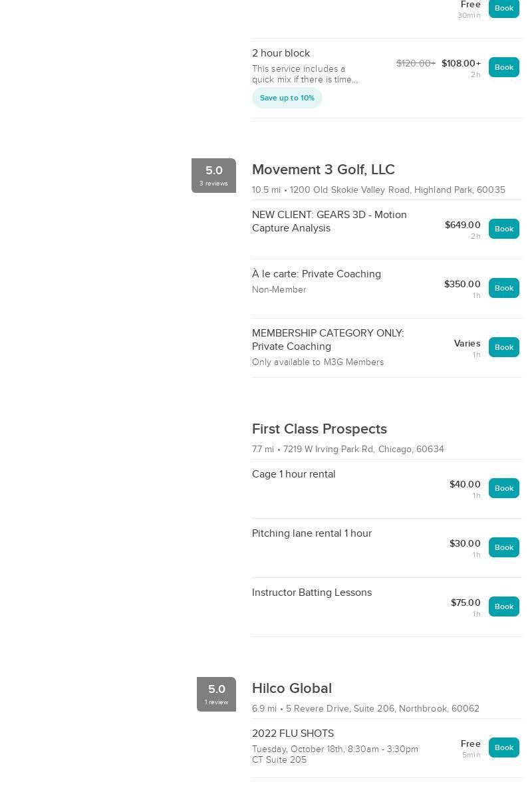The image size is (532, 808).
Task: Open the Movement 3 Golf, LLC page
Action: (x=323, y=170)
